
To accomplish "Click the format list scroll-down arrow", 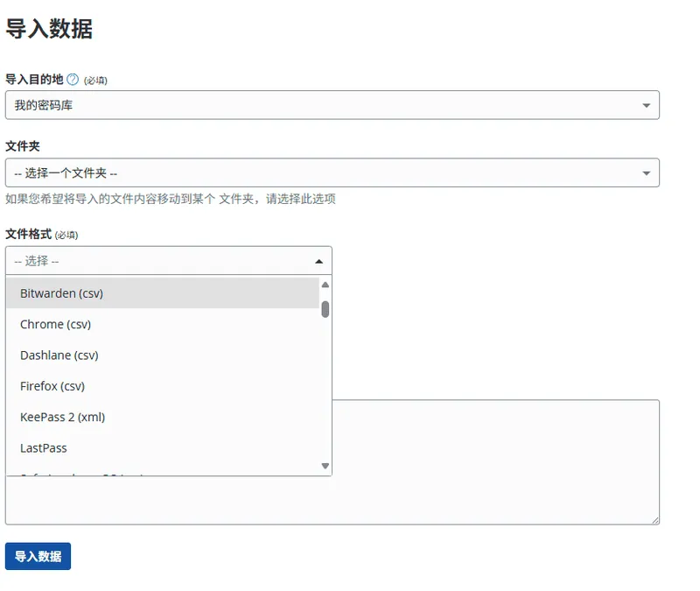I will click(325, 466).
